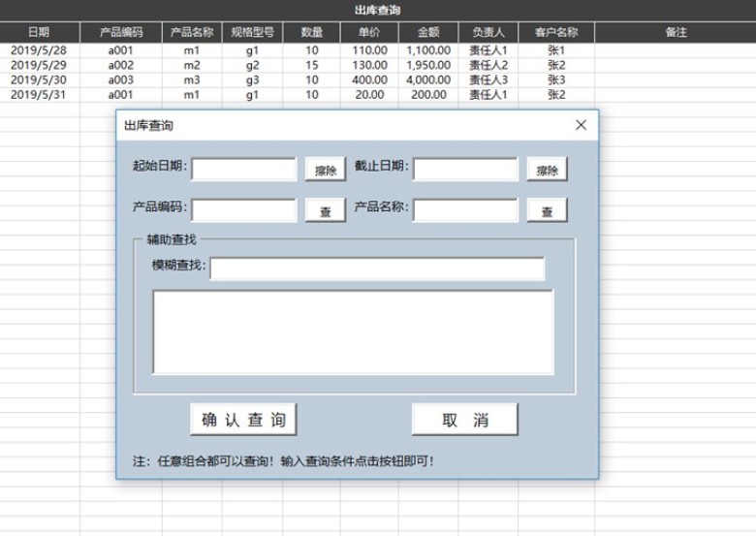Focus the 产品名称 input field
This screenshot has height=536, width=756.
pyautogui.click(x=466, y=210)
